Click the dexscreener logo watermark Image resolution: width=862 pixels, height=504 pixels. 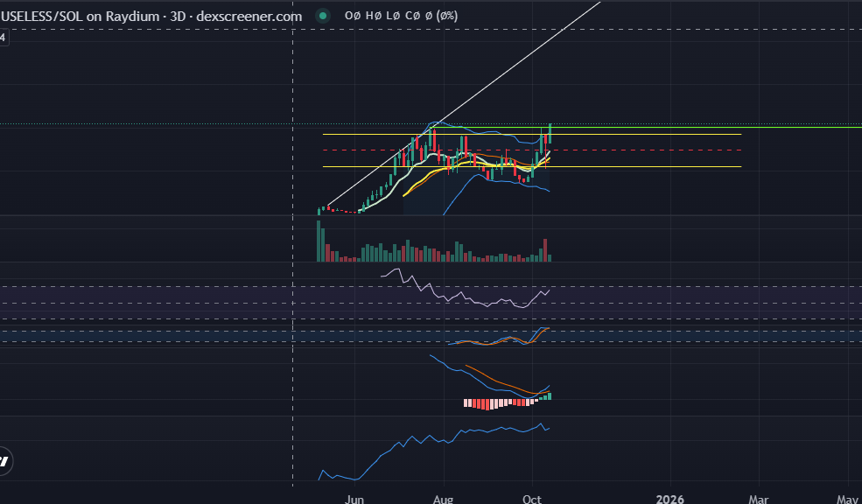point(7,461)
